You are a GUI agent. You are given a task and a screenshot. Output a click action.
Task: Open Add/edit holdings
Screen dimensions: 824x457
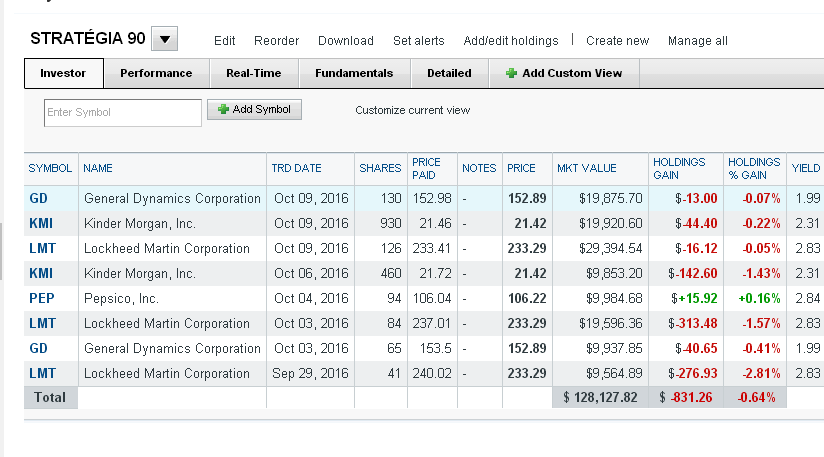point(511,41)
